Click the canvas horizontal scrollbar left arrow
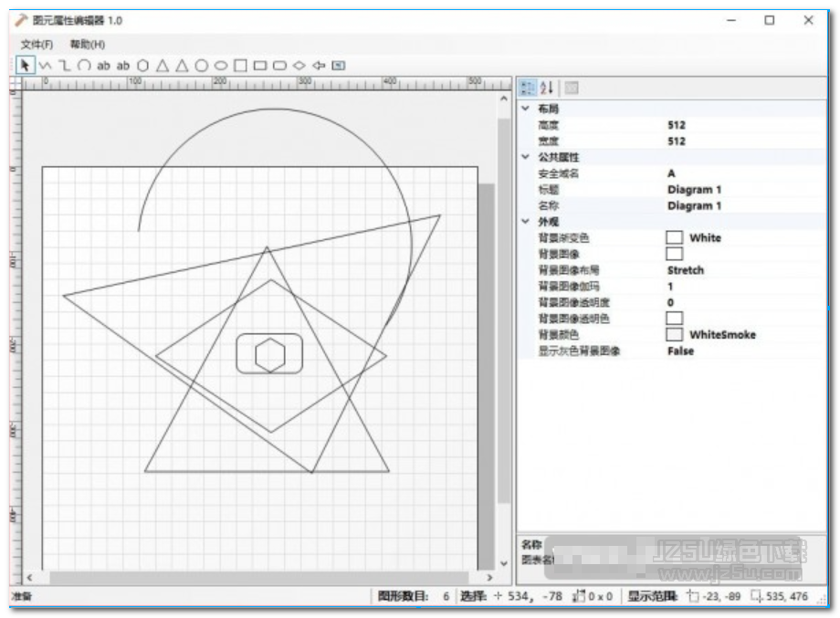840x618 pixels. [29, 577]
